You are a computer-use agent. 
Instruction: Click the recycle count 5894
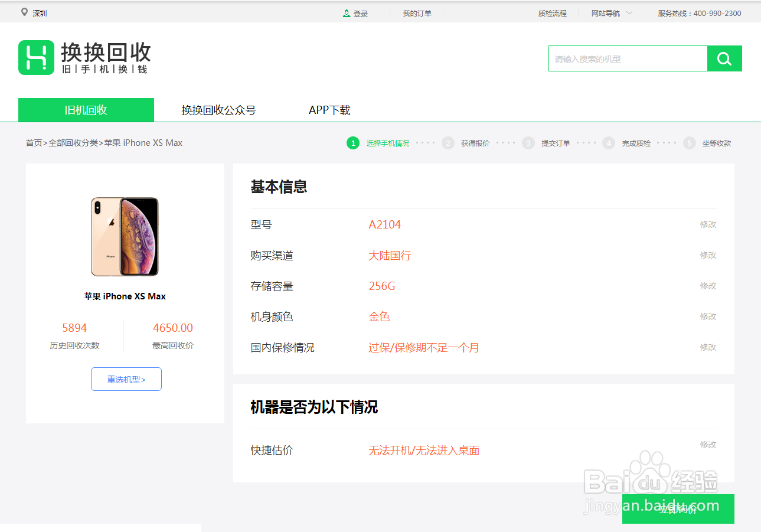coord(74,328)
